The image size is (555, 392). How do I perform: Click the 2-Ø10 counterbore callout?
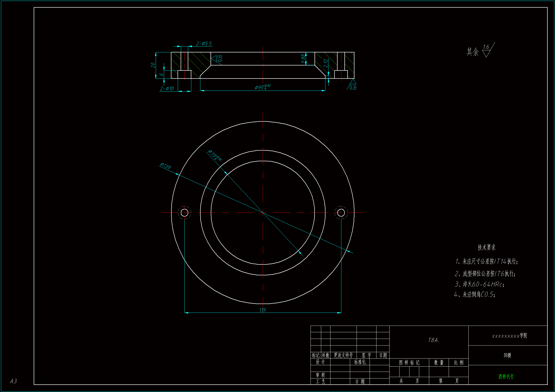pyautogui.click(x=167, y=89)
